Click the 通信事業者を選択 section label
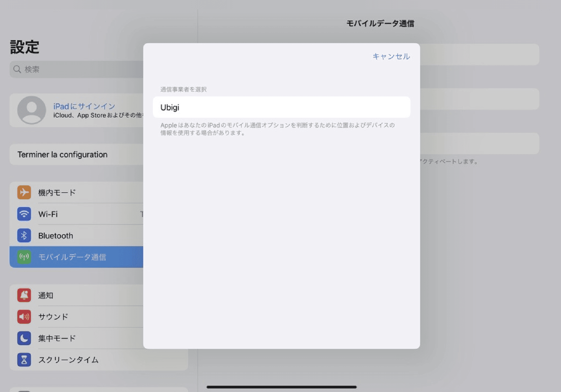The image size is (561, 392). (183, 90)
